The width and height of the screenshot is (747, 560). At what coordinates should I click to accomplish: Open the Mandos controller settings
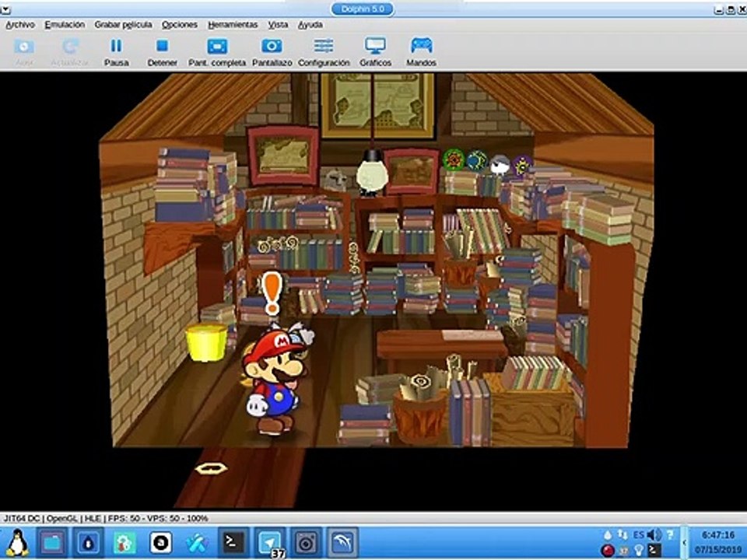point(421,52)
